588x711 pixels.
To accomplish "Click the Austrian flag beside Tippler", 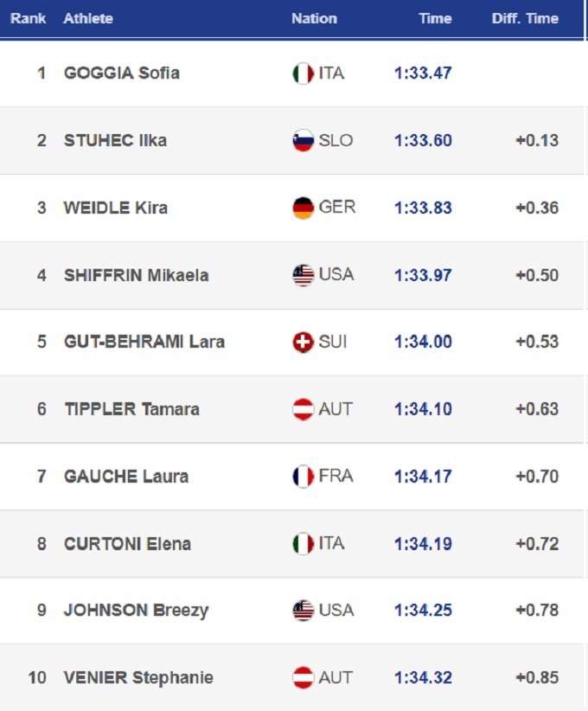I will [303, 409].
